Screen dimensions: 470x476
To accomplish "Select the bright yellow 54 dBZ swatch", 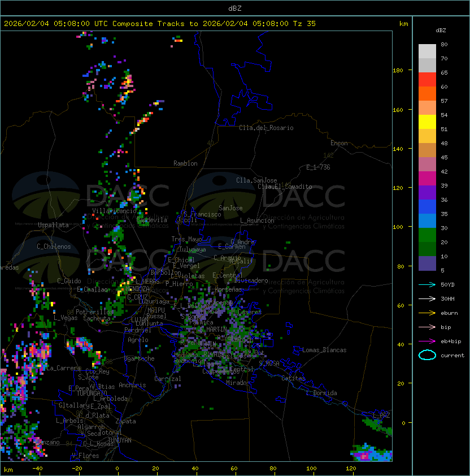I will pos(427,122).
